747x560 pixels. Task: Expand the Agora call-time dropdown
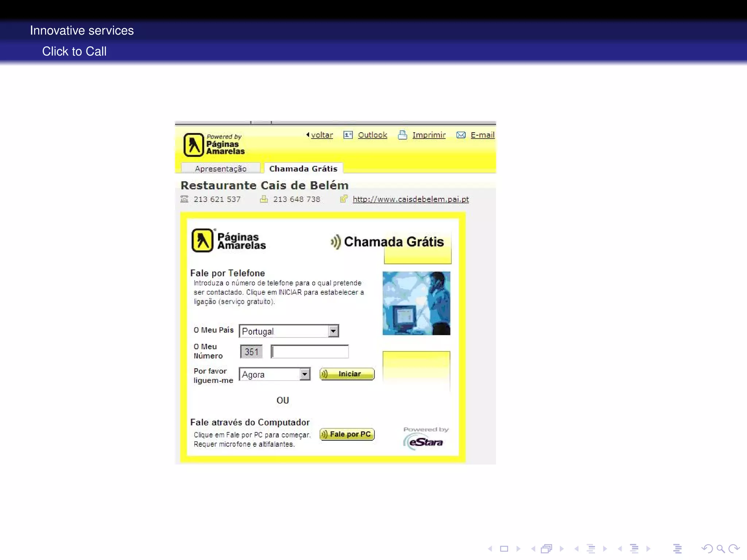[305, 374]
